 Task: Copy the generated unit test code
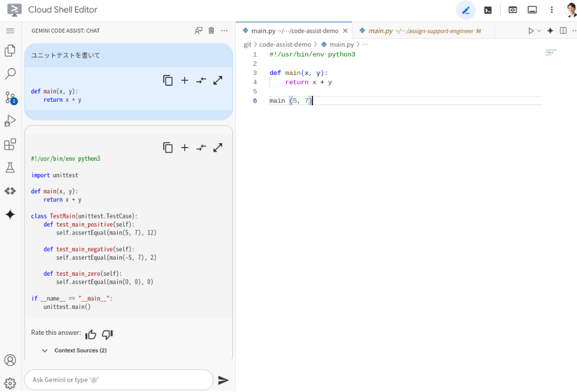pos(168,148)
